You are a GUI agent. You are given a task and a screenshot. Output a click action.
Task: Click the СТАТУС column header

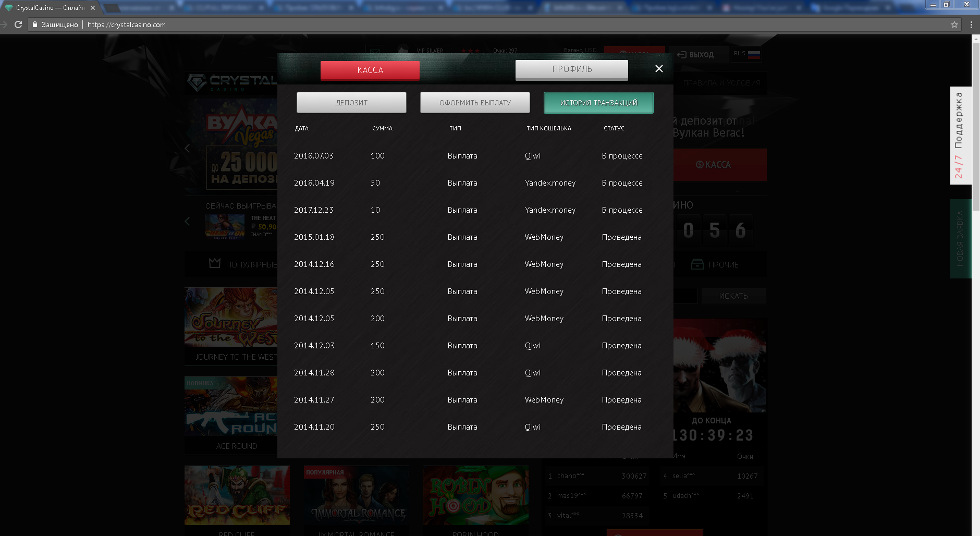point(614,128)
